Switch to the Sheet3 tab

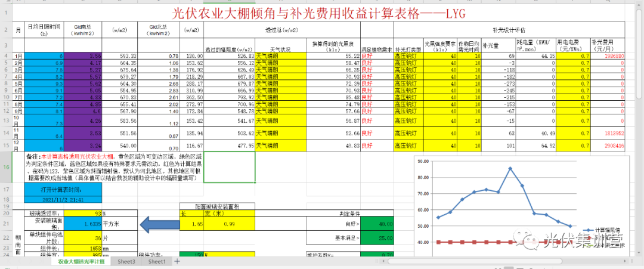pos(126,261)
